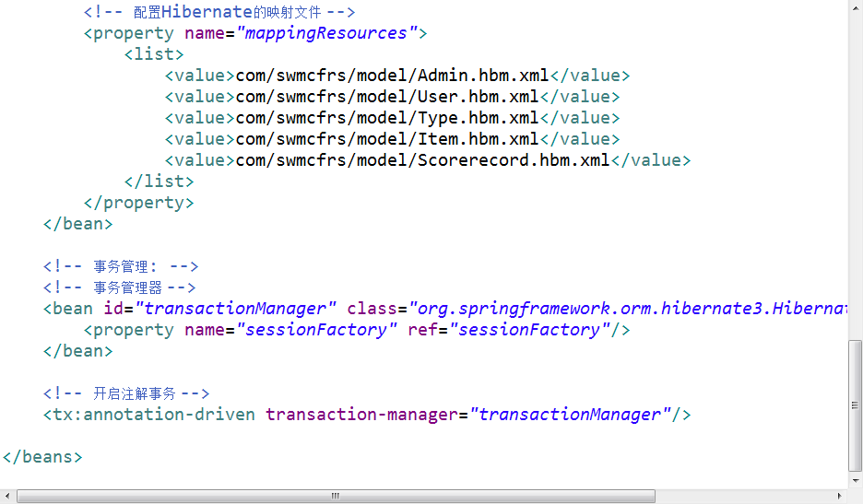Click the </bean> tag after sessionFactory property
The image size is (863, 504).
click(78, 351)
